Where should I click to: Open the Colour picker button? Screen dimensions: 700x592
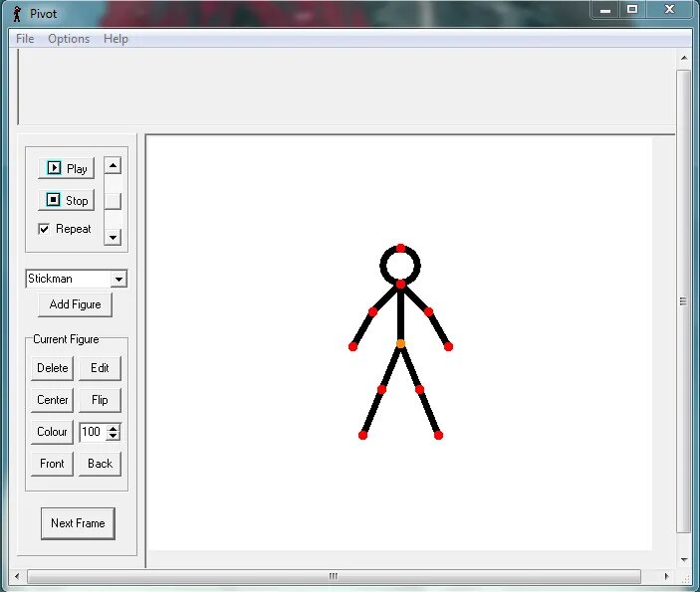[x=52, y=432]
